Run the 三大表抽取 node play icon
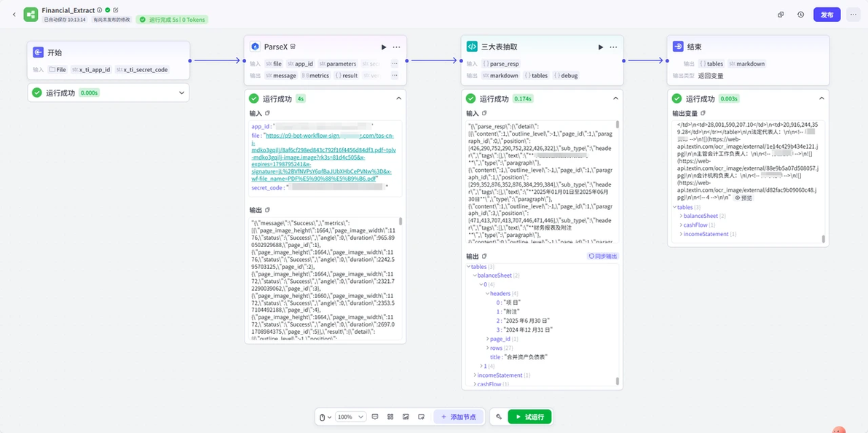 pyautogui.click(x=601, y=47)
